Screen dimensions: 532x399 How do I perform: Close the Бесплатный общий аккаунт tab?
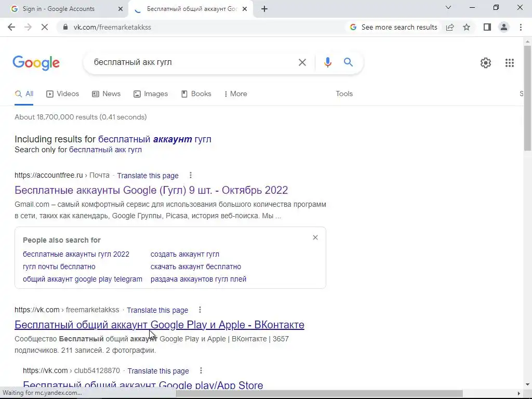[x=245, y=9]
